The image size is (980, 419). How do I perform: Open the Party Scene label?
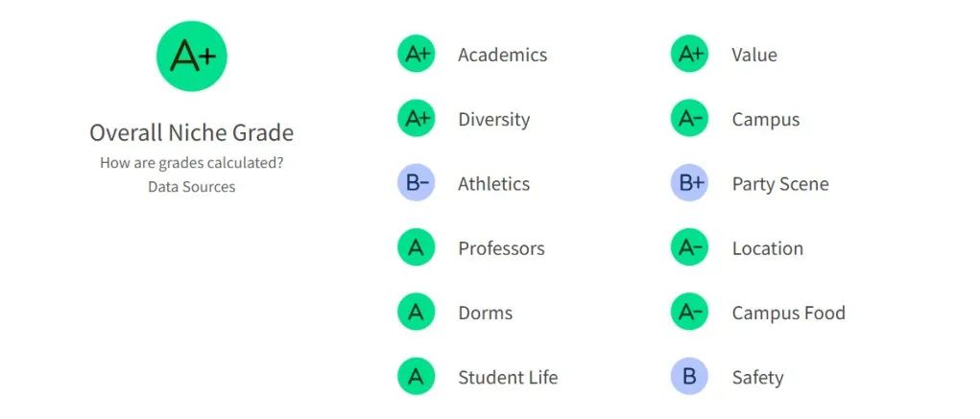tap(780, 184)
